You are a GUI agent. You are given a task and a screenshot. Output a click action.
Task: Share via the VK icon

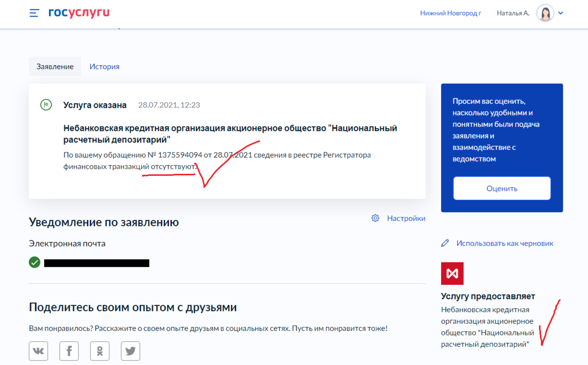pyautogui.click(x=39, y=351)
